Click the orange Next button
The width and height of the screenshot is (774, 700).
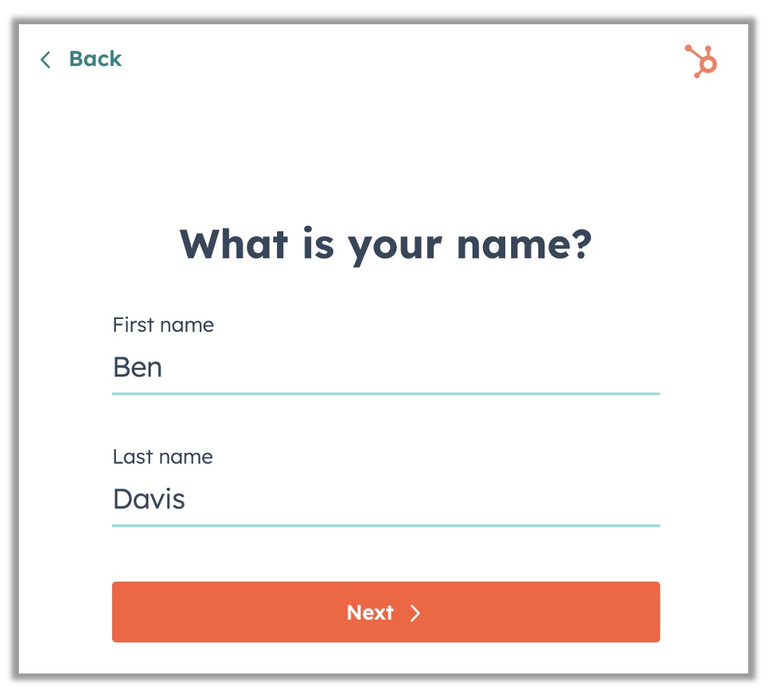386,612
